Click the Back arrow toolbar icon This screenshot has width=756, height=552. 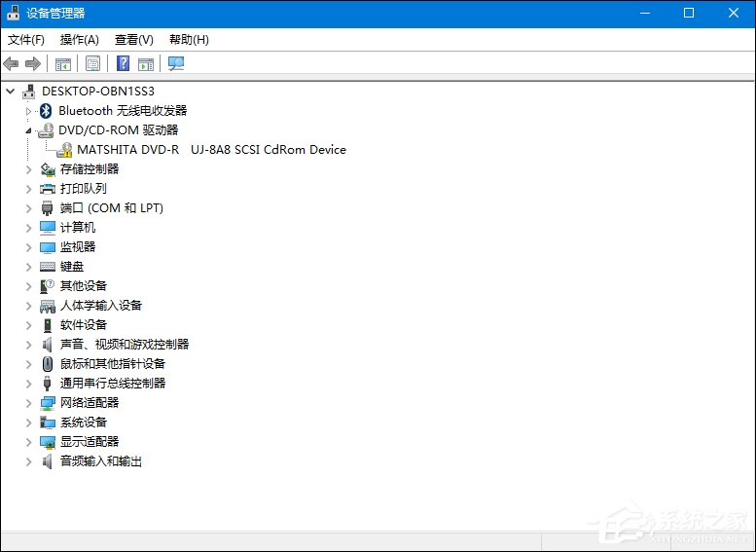11,63
